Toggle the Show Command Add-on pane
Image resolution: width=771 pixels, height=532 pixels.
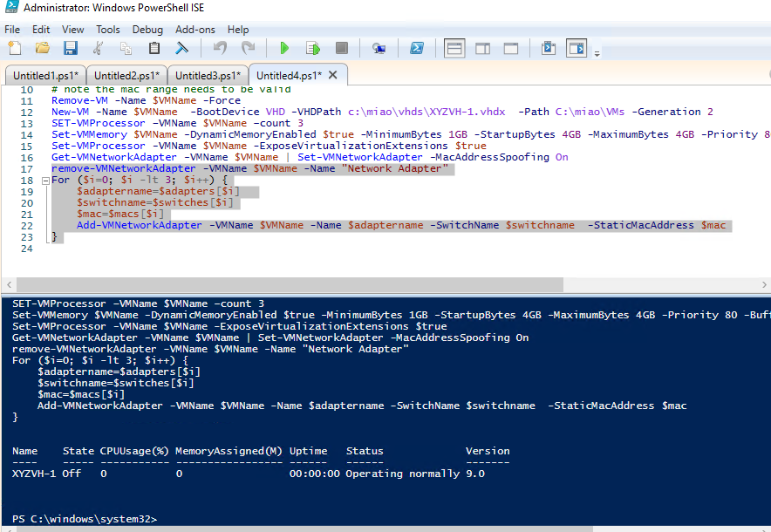(577, 48)
